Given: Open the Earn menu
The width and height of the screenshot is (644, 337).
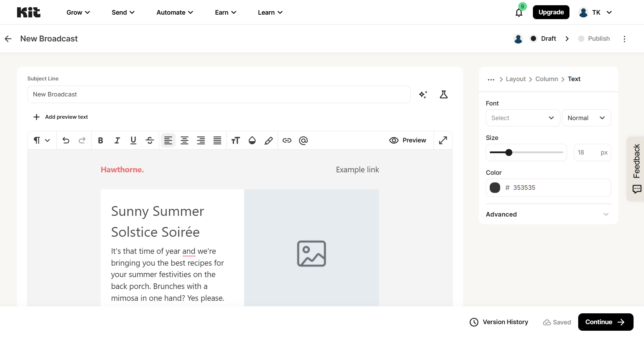Looking at the screenshot, I should (225, 12).
